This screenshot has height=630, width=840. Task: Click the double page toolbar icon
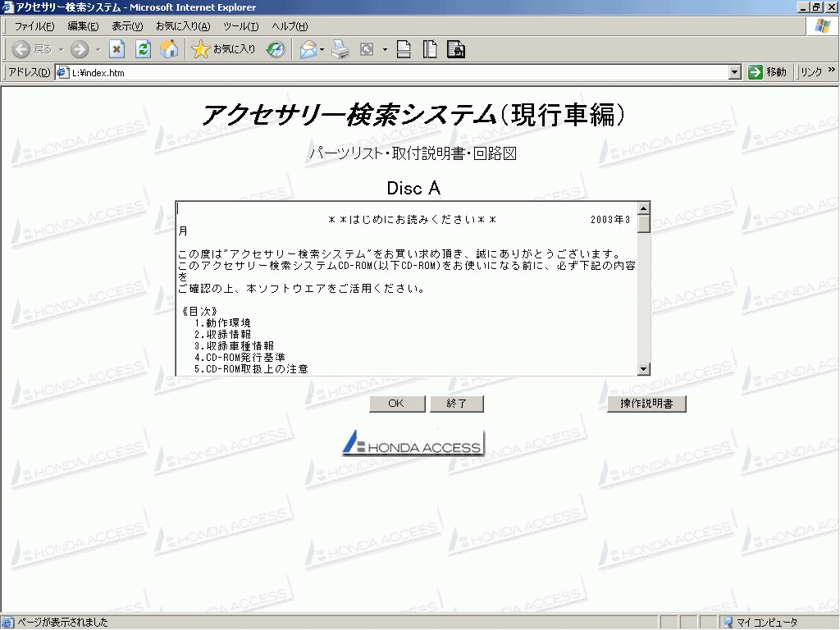[x=430, y=49]
